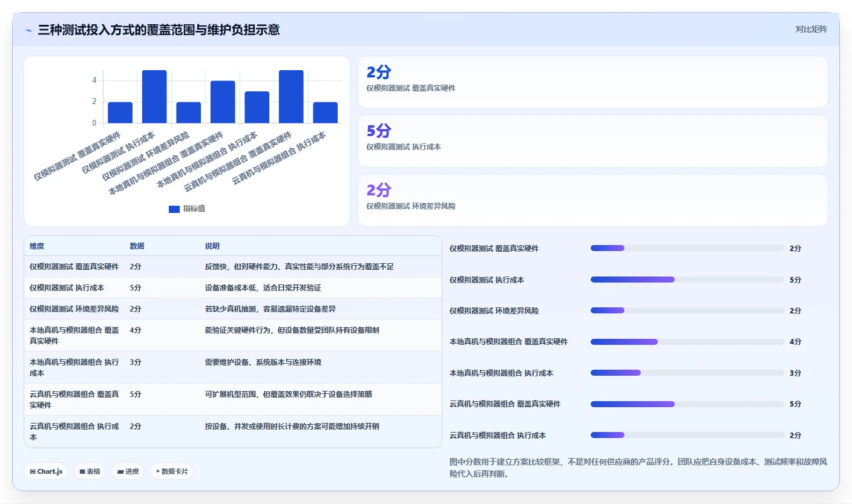The width and height of the screenshot is (852, 504).
Task: Click progress bar for 仅模拟器测试 执行成本
Action: 687,280
